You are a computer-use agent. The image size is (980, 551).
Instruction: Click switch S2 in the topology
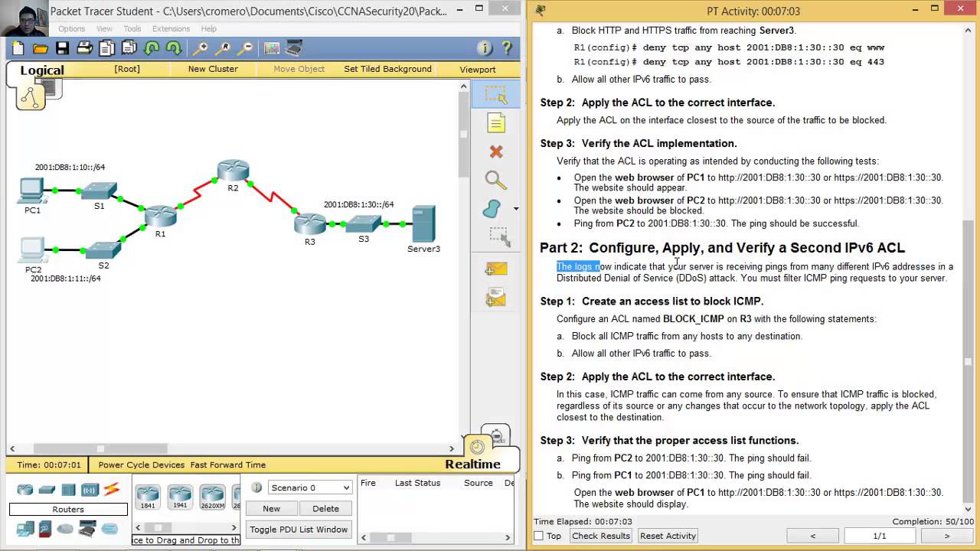click(x=103, y=250)
